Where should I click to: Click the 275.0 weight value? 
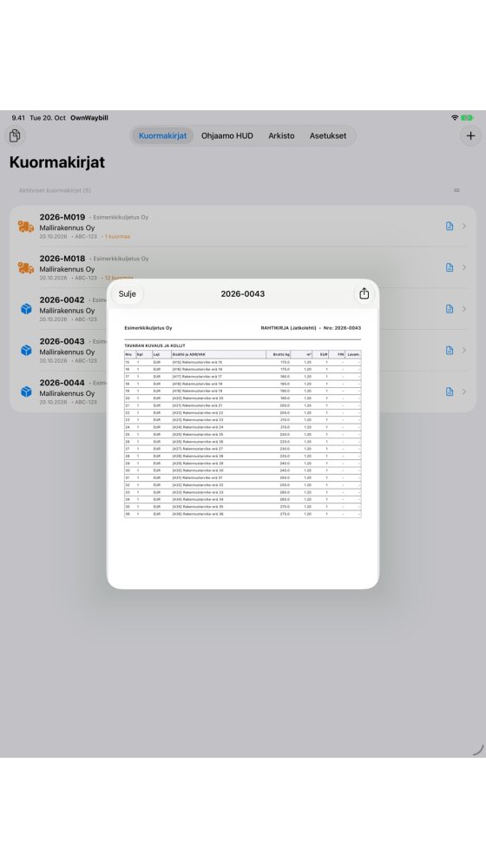[x=285, y=514]
